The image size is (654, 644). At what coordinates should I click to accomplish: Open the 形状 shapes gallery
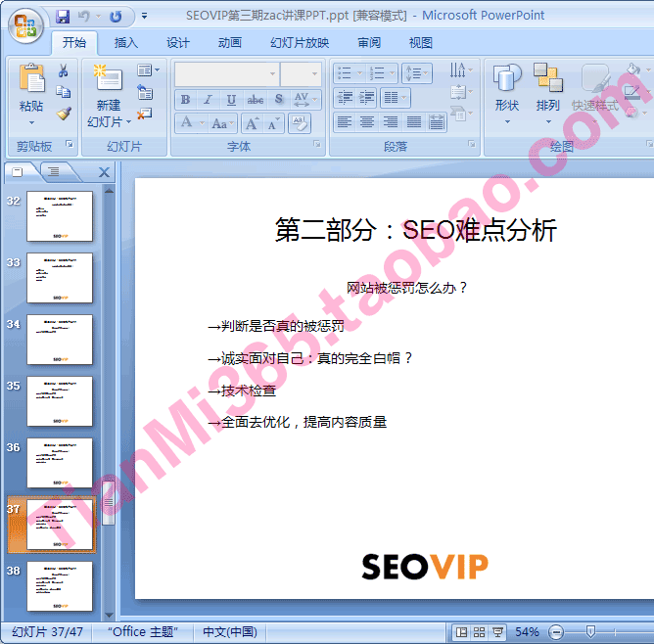tap(507, 95)
